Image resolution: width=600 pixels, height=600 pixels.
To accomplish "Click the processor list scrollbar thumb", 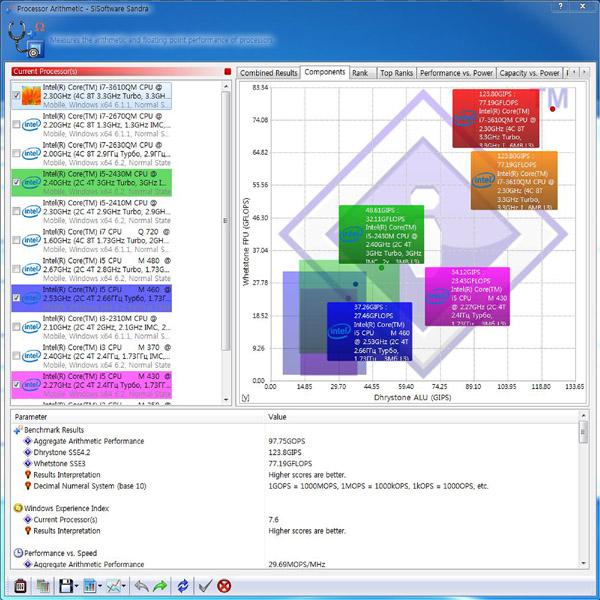I will 226,221.
